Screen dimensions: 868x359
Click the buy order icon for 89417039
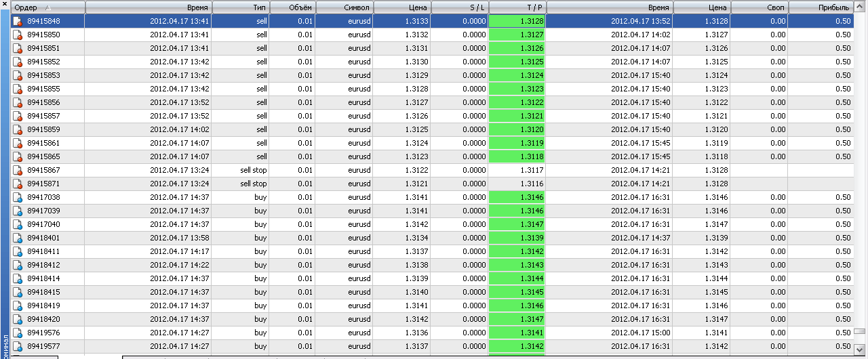[x=18, y=211]
